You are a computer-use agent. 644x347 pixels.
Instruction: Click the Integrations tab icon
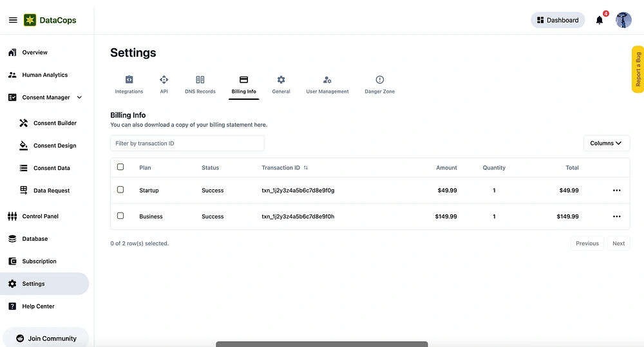point(129,79)
